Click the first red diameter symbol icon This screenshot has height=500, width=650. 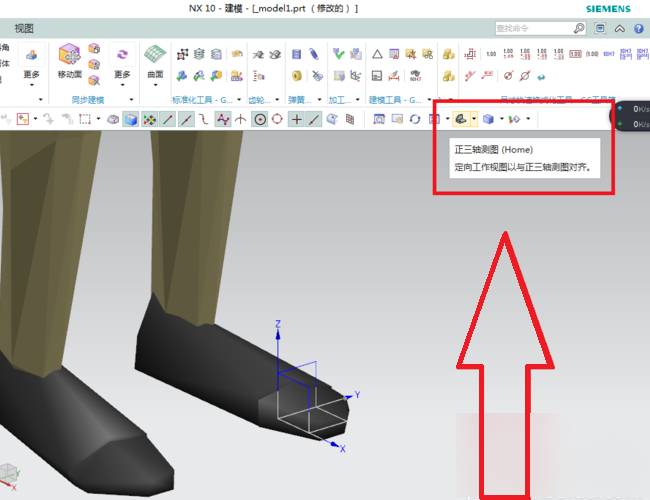click(x=508, y=75)
